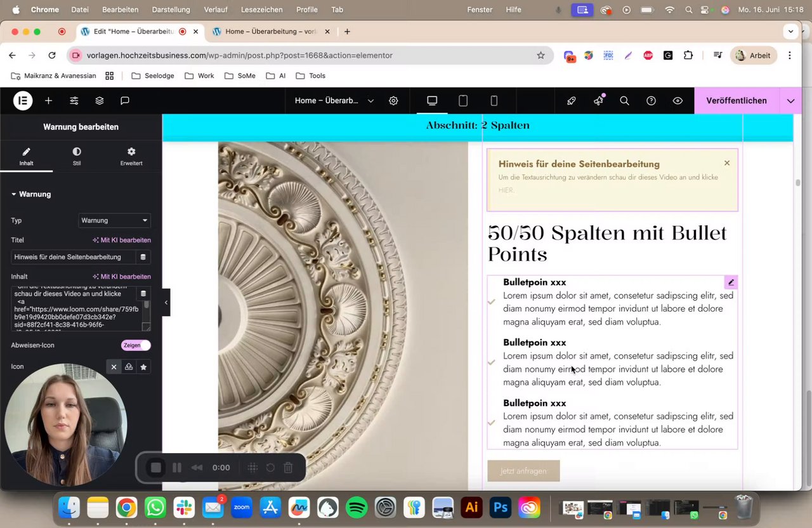Open the Chrome three-dot menu
The image size is (812, 528).
[790, 55]
